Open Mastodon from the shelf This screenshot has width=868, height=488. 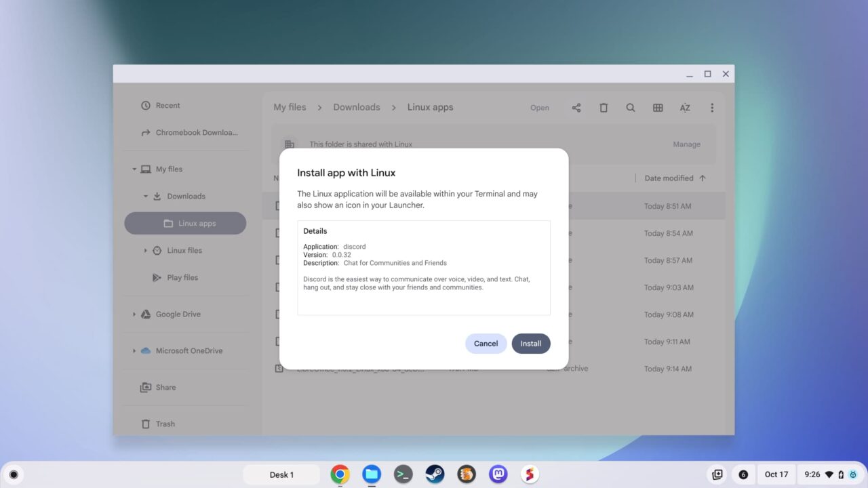(x=498, y=474)
